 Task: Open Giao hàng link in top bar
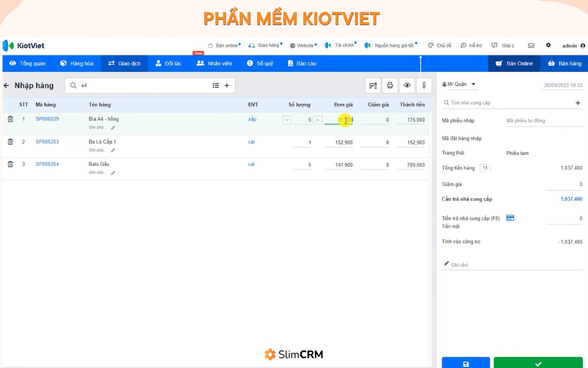pos(265,45)
